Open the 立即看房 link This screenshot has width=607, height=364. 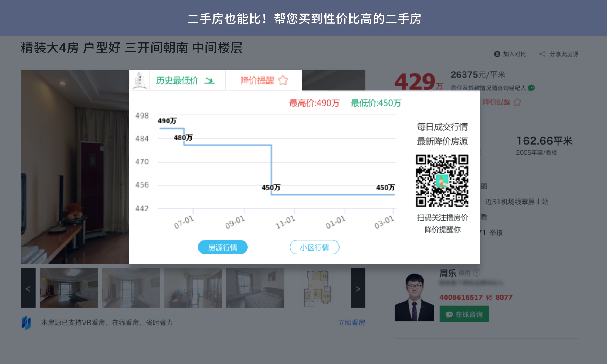click(x=351, y=322)
